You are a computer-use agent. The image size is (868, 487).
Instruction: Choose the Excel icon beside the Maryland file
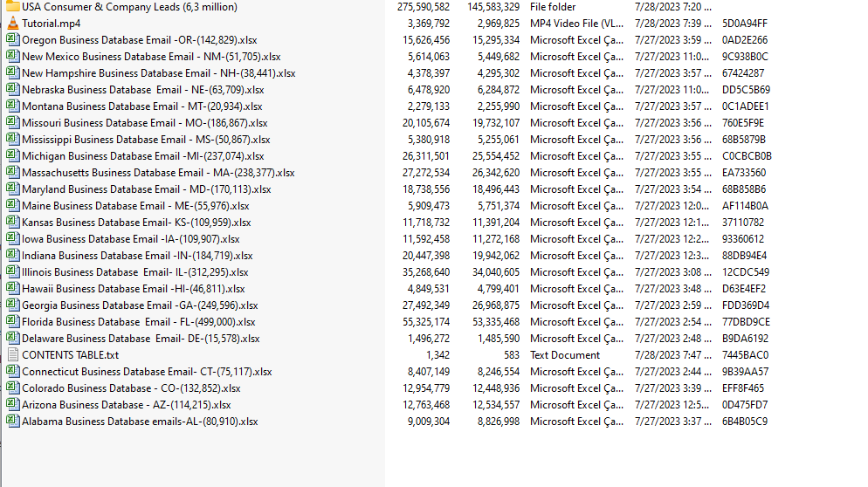point(13,189)
